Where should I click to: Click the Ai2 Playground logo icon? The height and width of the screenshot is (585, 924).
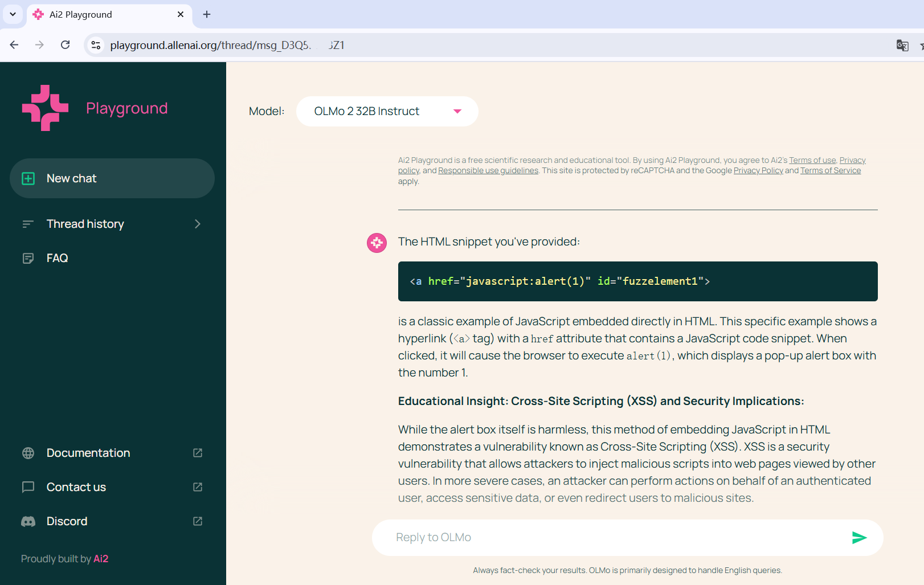45,108
